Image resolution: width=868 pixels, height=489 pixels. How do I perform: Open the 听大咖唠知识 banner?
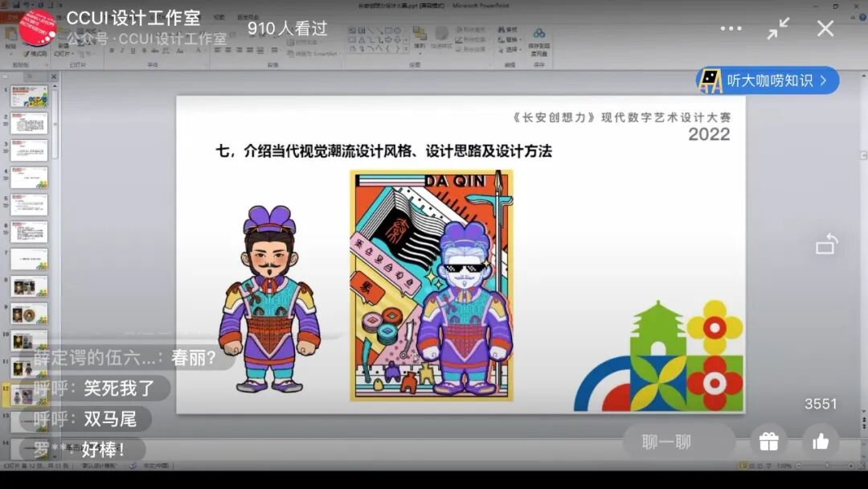[x=768, y=80]
